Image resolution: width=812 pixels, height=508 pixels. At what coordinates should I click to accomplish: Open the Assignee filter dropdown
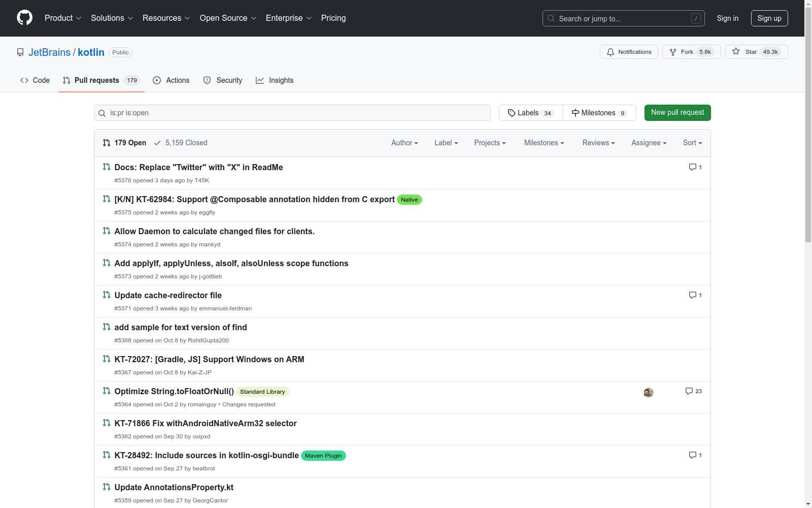(649, 143)
